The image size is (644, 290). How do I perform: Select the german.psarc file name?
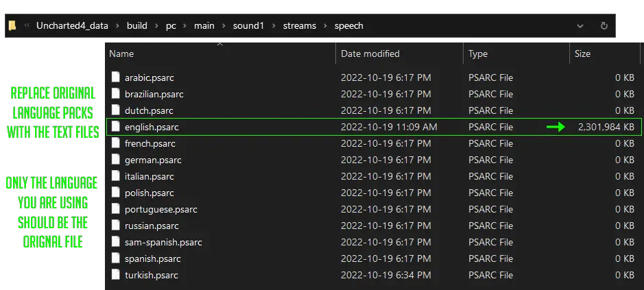[153, 160]
